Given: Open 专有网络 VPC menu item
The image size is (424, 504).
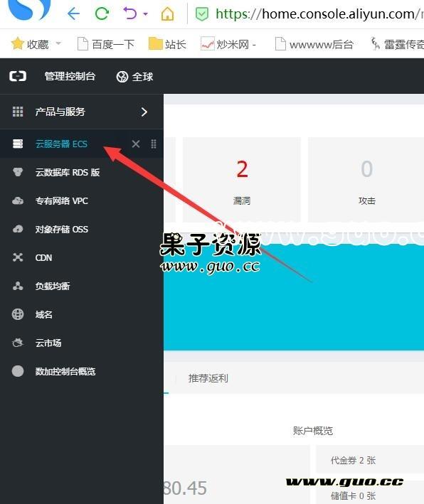Looking at the screenshot, I should pos(62,201).
